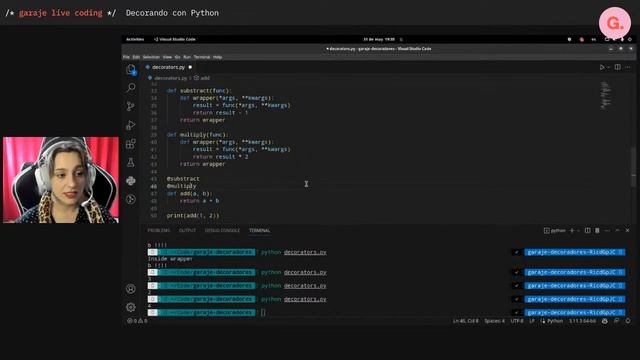Open the Selection menu

151,57
